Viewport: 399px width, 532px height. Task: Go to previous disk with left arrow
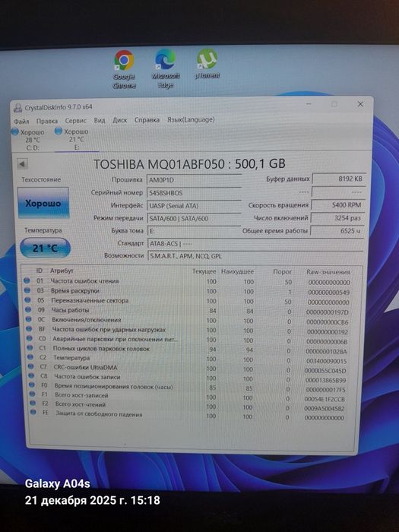pyautogui.click(x=22, y=164)
